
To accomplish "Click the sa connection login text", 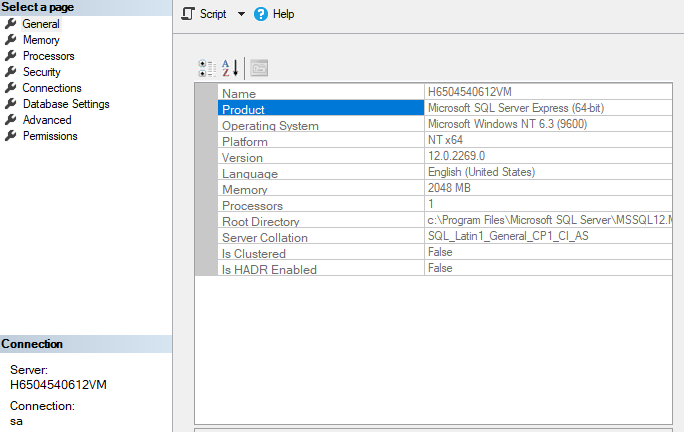I will click(16, 422).
